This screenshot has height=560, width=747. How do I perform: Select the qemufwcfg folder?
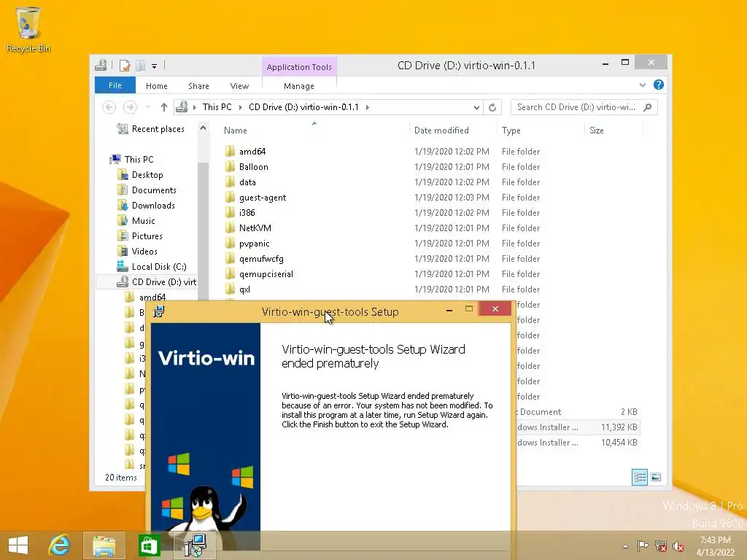coord(261,259)
